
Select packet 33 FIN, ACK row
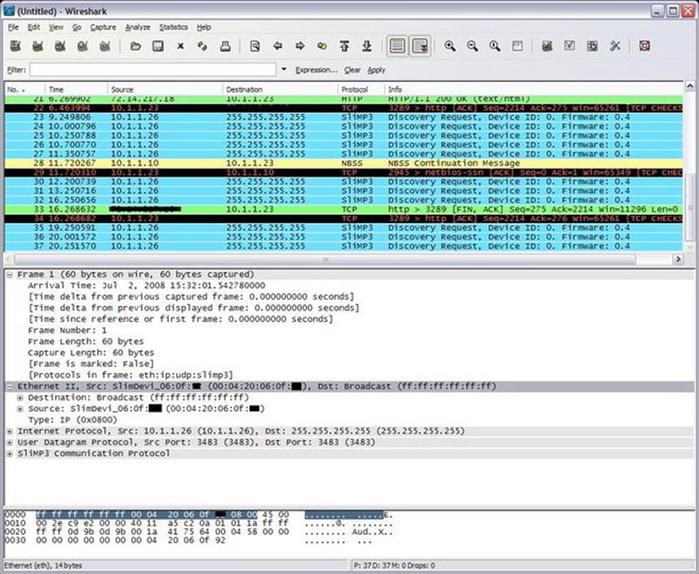[x=344, y=209]
